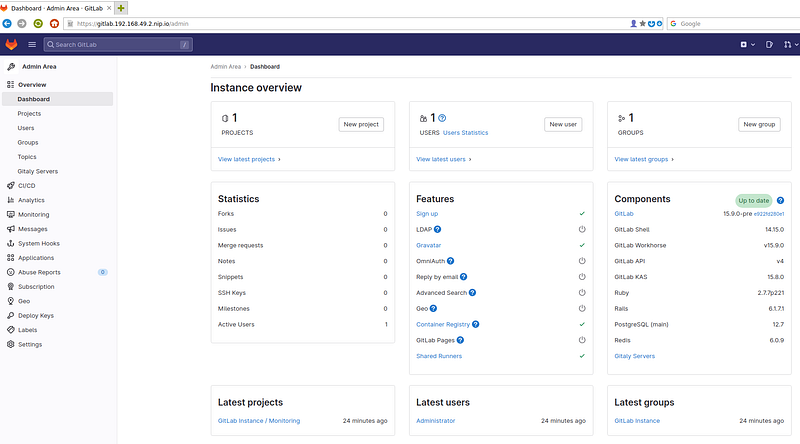Click the Container Registry link

(443, 325)
